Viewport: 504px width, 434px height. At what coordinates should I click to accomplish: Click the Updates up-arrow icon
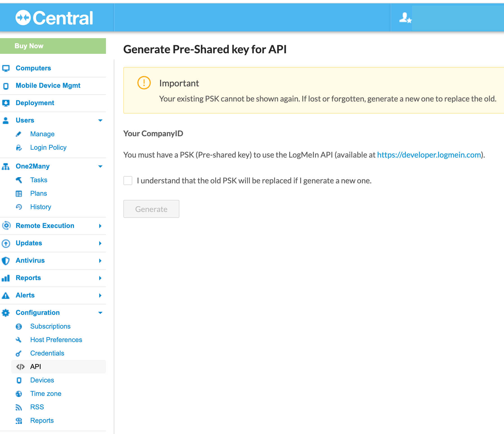(x=6, y=243)
